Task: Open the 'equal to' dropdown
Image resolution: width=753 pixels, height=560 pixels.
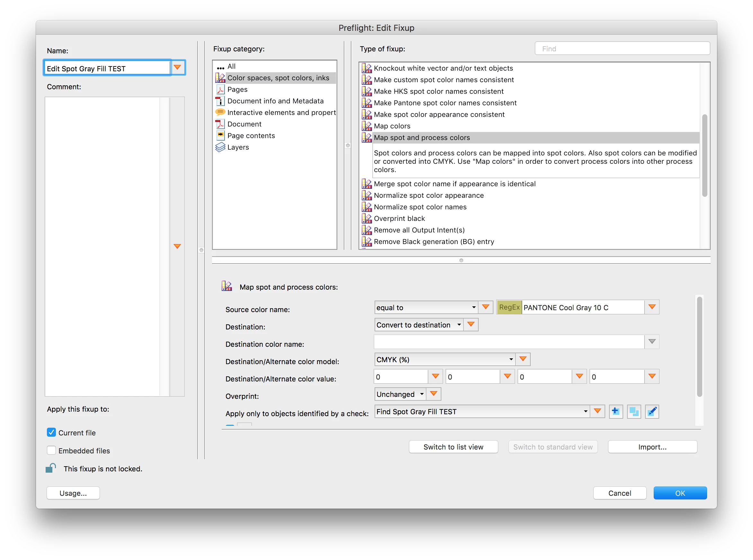Action: click(426, 307)
